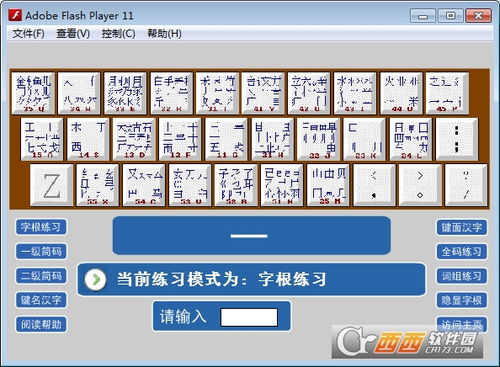This screenshot has width=500, height=367.
Task: Click the L key labeled 24
Action: (x=411, y=139)
